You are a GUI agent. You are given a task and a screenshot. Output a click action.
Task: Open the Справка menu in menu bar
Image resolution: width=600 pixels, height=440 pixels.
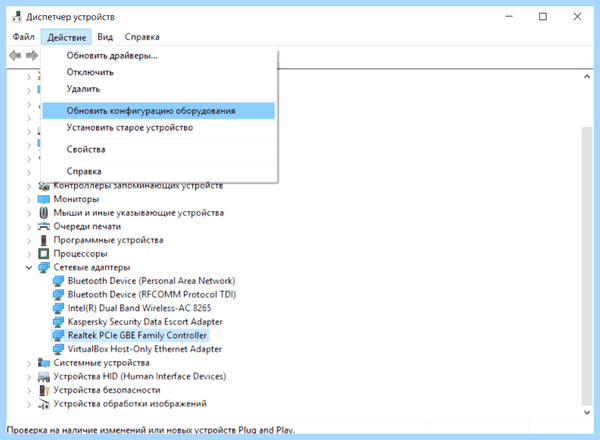pos(142,37)
